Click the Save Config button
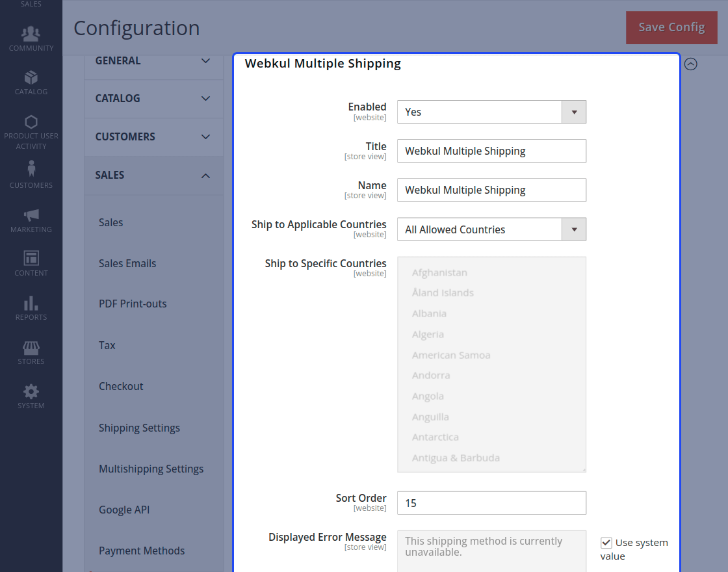 671,27
